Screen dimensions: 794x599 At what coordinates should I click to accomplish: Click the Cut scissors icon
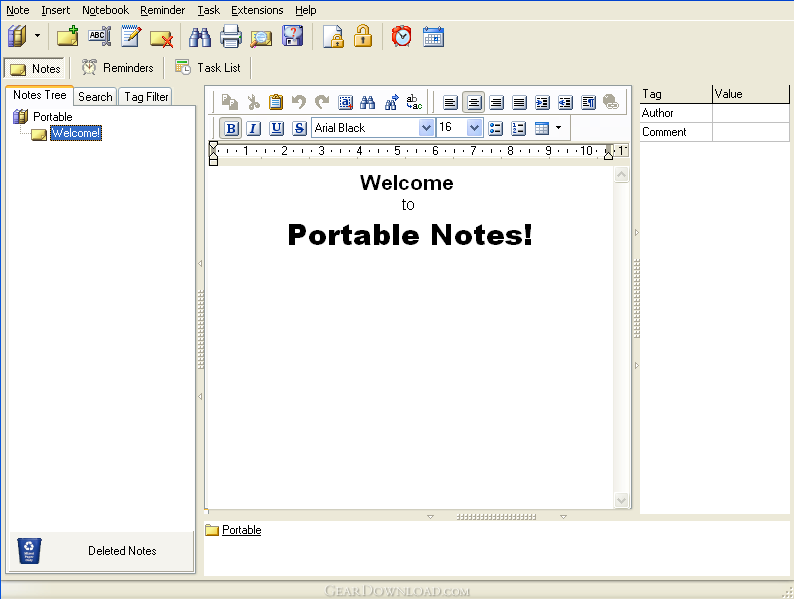pyautogui.click(x=253, y=102)
